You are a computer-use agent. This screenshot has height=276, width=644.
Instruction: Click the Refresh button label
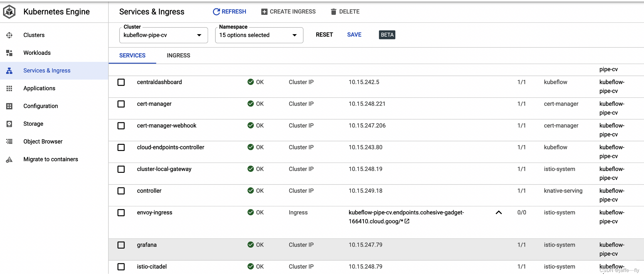point(234,12)
